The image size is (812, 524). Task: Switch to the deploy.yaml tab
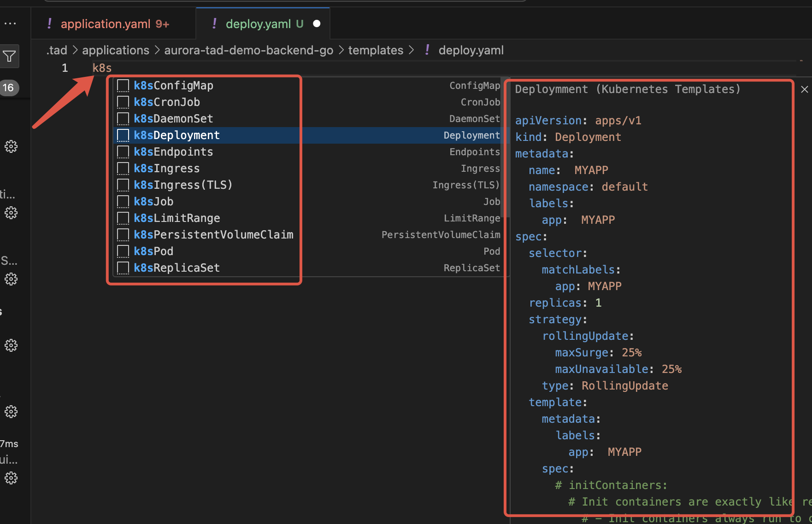tap(264, 24)
